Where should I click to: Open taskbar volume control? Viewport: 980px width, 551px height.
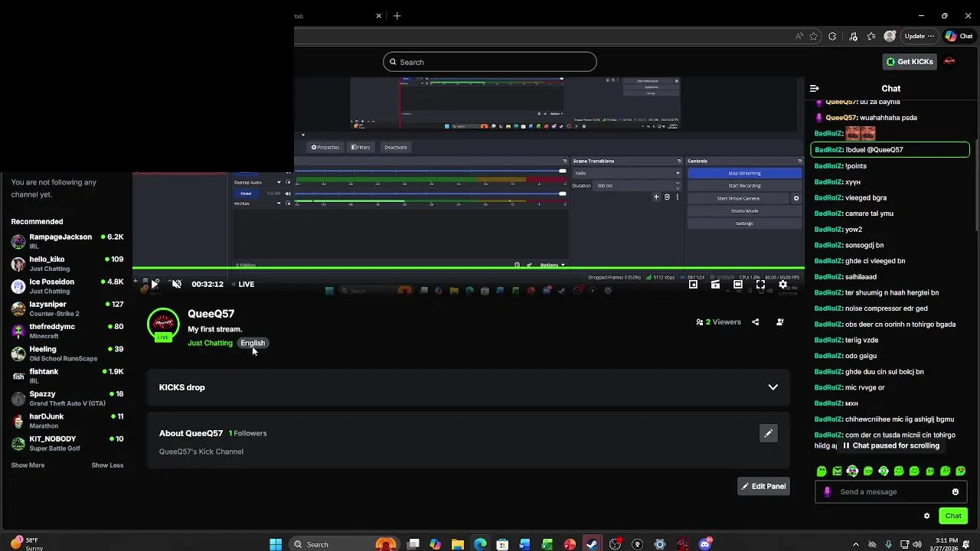pyautogui.click(x=919, y=544)
